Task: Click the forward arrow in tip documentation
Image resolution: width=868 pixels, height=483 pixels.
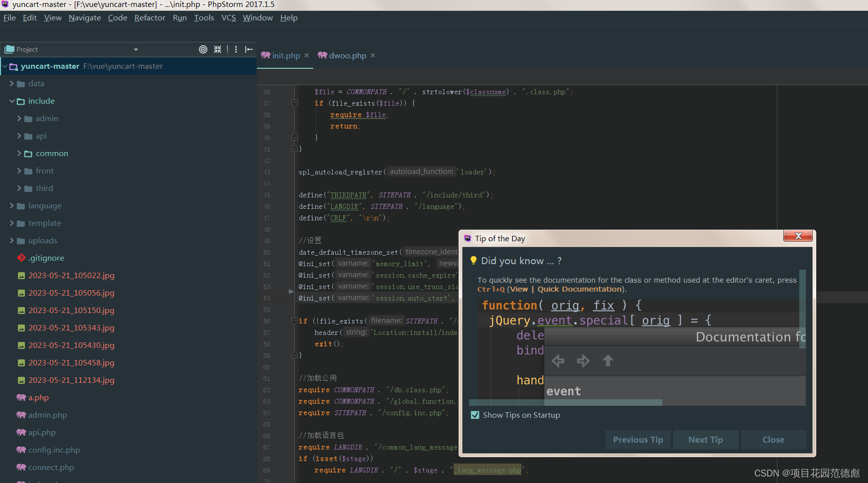Action: click(x=583, y=360)
